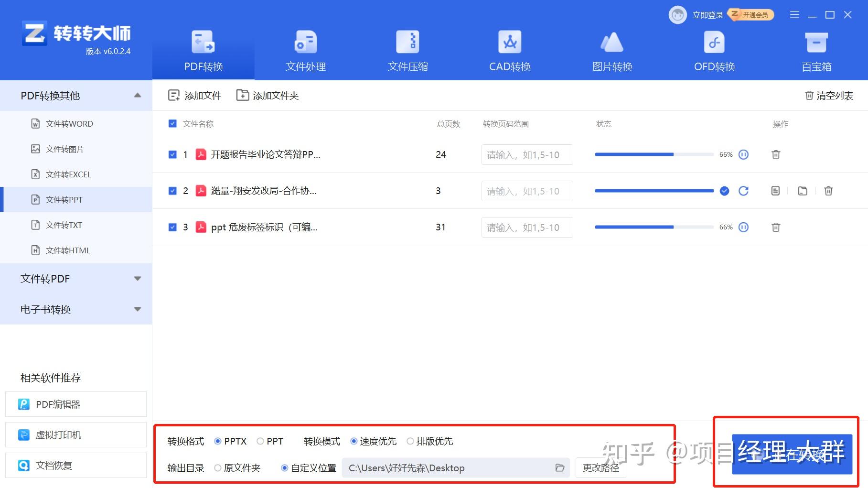
Task: Click the 添加文件夹 button
Action: click(x=268, y=96)
